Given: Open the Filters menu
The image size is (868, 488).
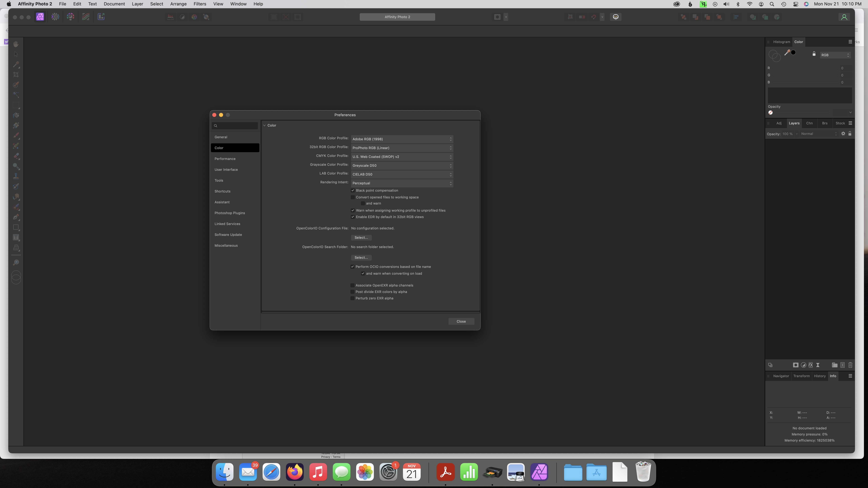Looking at the screenshot, I should pyautogui.click(x=200, y=4).
